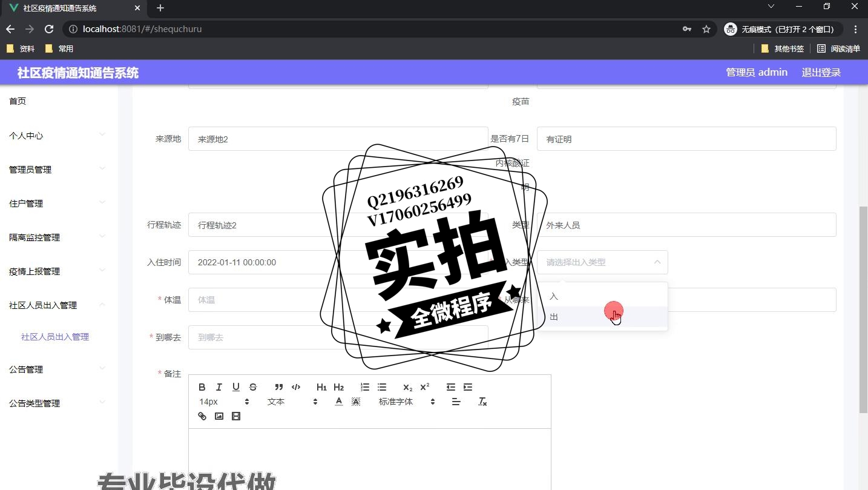Focus the 来源地 input field
The height and width of the screenshot is (490, 868).
pos(338,139)
